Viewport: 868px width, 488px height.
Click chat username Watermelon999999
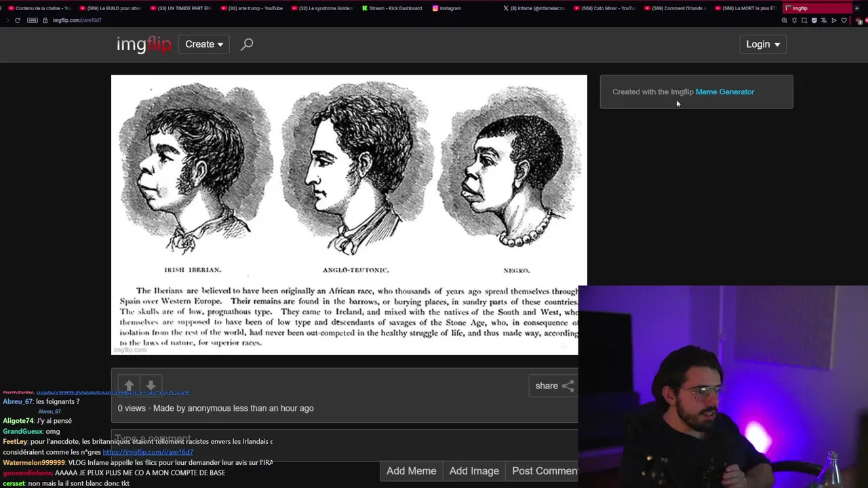coord(34,463)
